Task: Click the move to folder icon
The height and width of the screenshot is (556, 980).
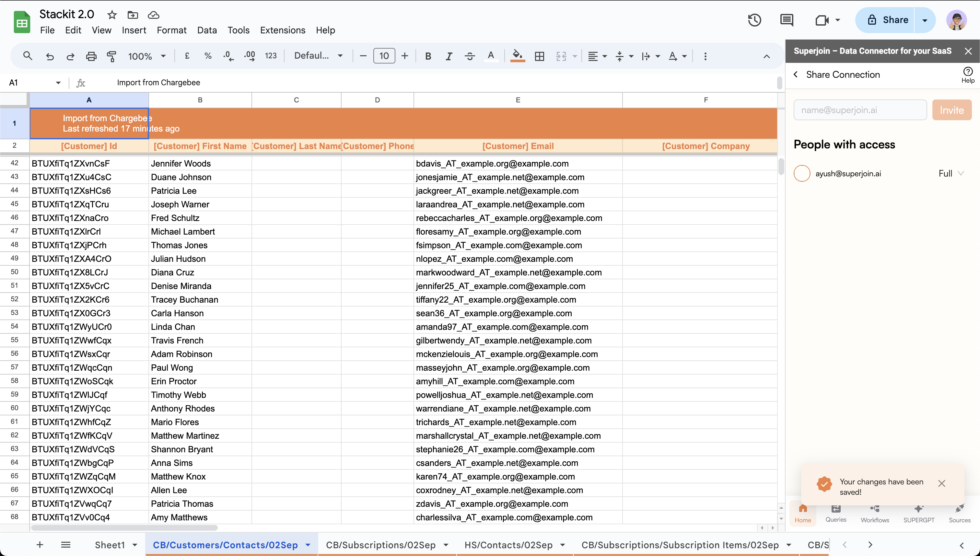Action: pyautogui.click(x=133, y=15)
